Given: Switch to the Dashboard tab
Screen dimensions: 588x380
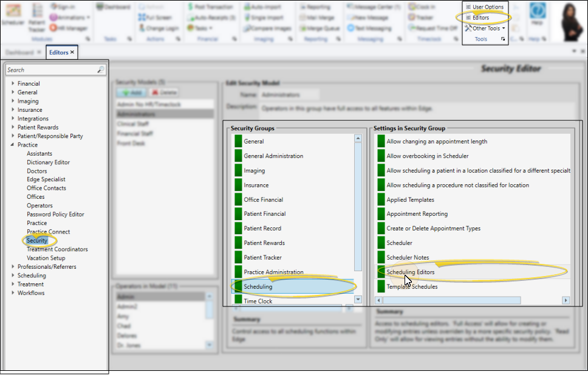Looking at the screenshot, I should pos(20,52).
